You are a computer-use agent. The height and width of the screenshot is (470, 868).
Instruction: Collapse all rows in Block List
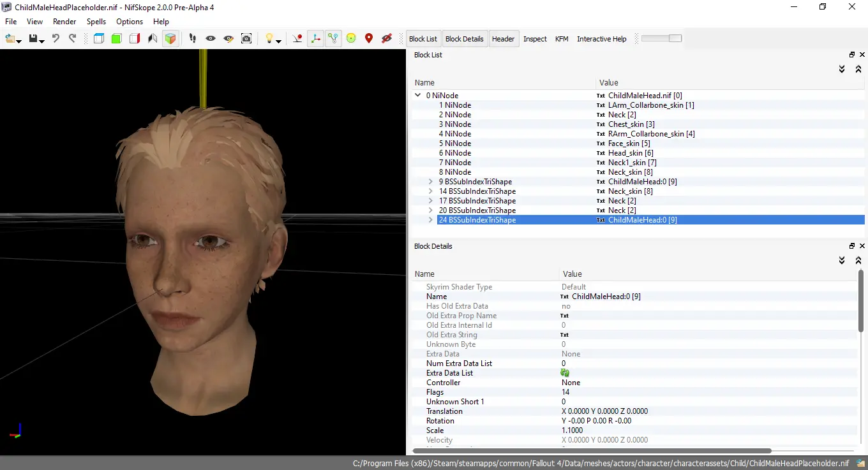(x=858, y=69)
